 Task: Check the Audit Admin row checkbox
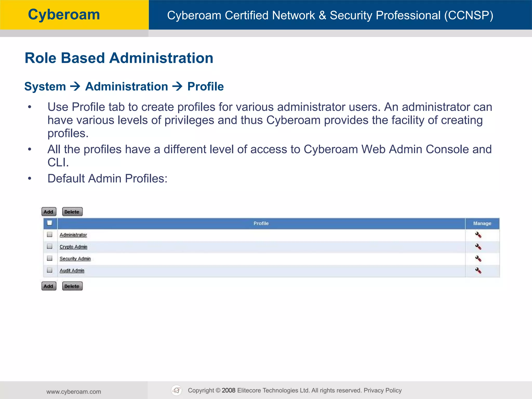pos(50,270)
